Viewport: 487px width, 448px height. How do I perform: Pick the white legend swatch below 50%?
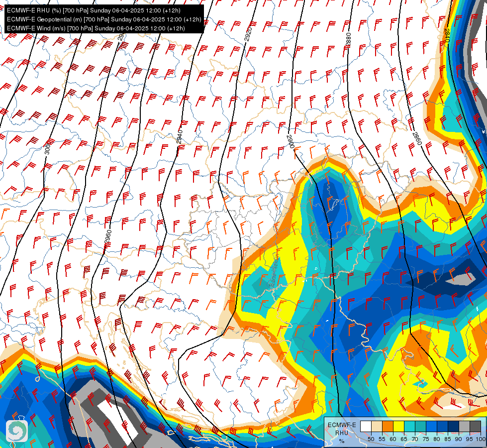[366, 427]
